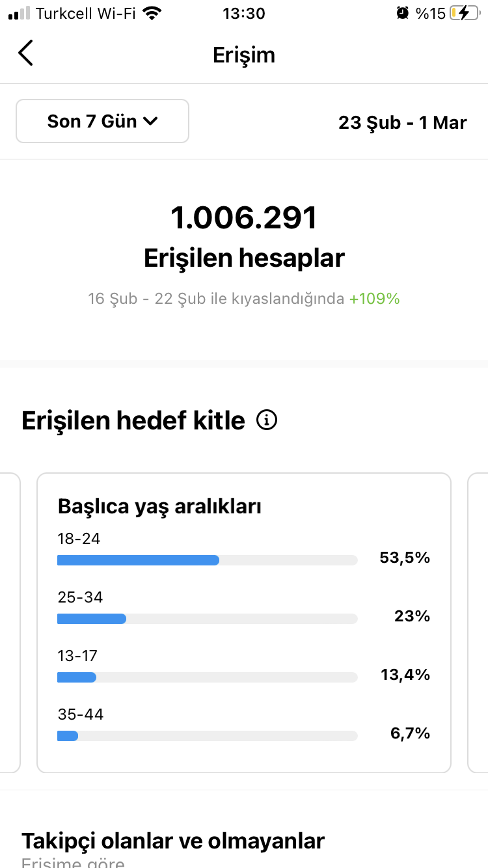Tap the Wi-Fi status icon

(152, 13)
